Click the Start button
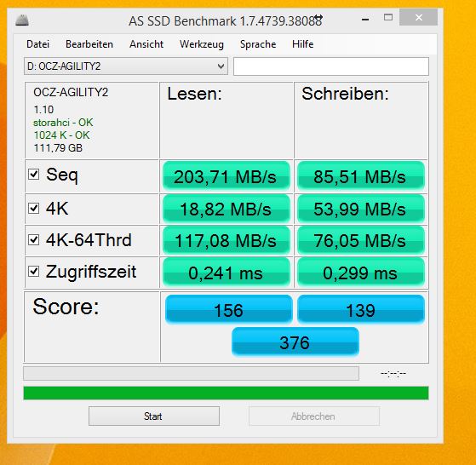This screenshot has height=465, width=476. pyautogui.click(x=154, y=416)
